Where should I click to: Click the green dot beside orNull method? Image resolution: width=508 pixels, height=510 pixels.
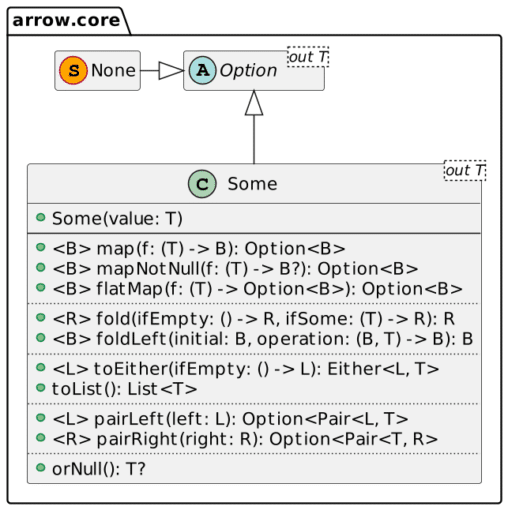41,468
